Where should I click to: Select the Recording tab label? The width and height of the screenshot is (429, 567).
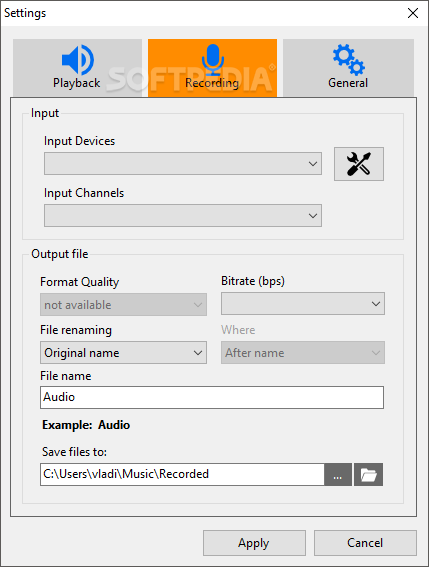[x=212, y=83]
